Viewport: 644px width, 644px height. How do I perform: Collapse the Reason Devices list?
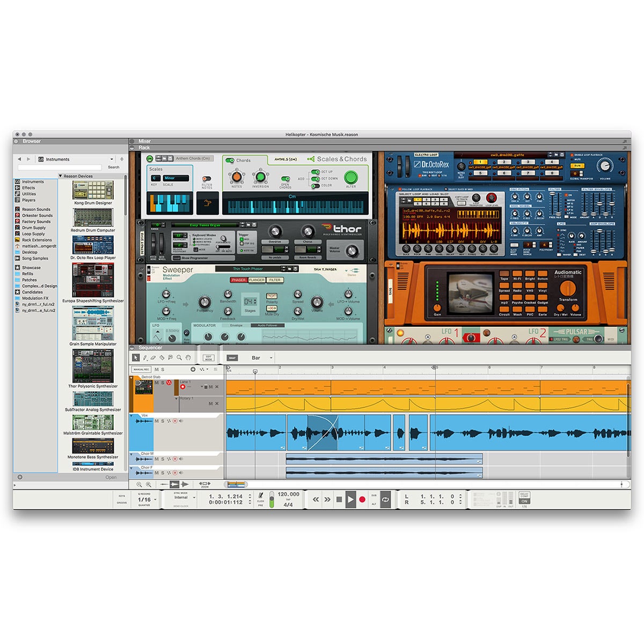[x=61, y=176]
